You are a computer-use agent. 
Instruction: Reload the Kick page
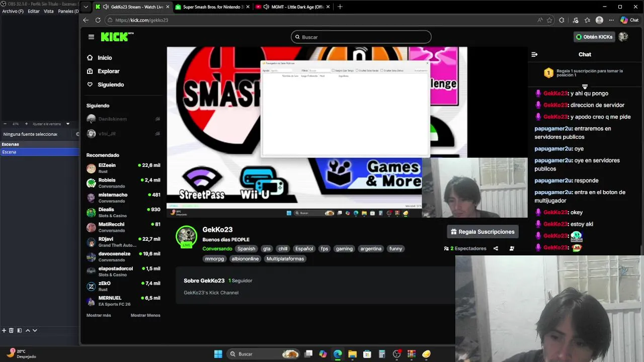(x=98, y=20)
